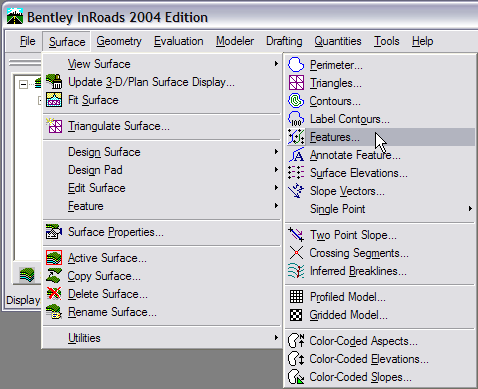Image resolution: width=478 pixels, height=389 pixels.
Task: Expand the Design Pad submenu arrow
Action: tap(276, 170)
